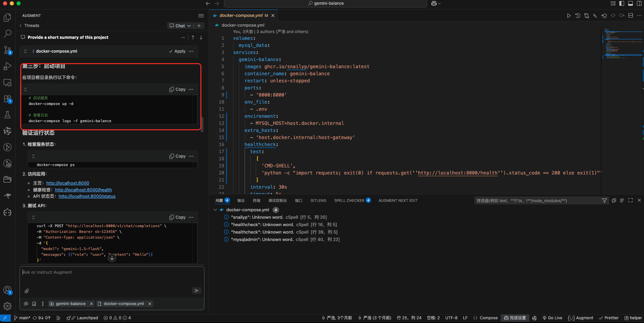
Task: Run the docker-compose file with play icon
Action: [x=569, y=16]
